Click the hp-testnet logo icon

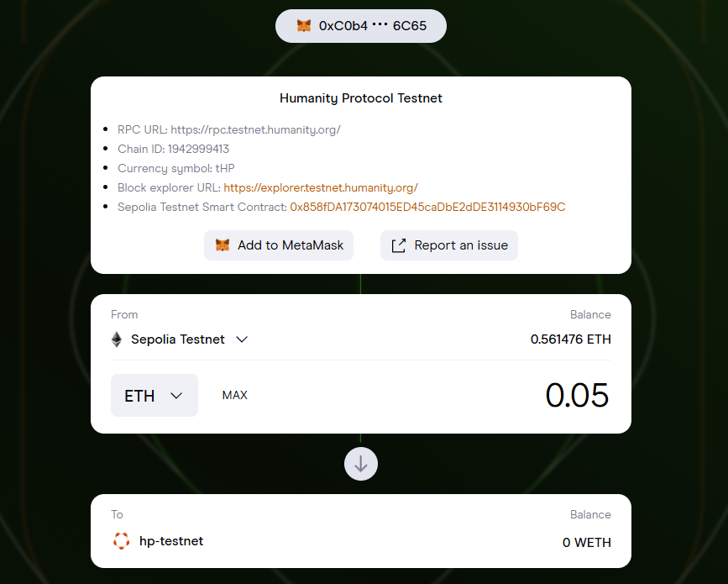[122, 541]
